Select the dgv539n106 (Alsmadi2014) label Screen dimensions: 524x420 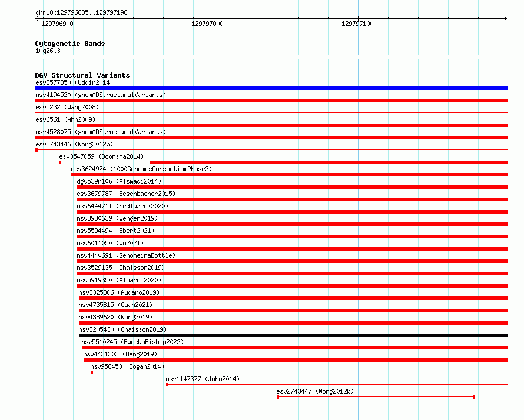pyautogui.click(x=119, y=181)
